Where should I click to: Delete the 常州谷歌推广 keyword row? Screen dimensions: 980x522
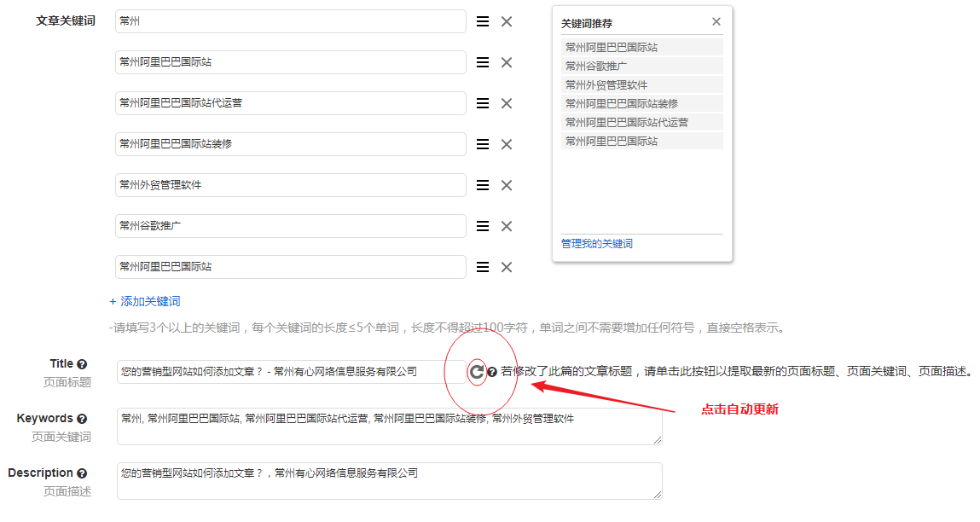point(507,226)
